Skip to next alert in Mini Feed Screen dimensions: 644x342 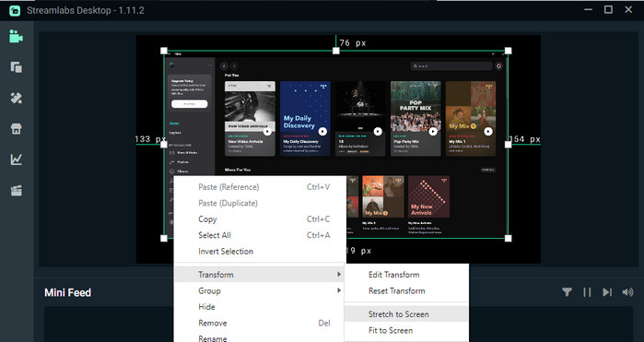[607, 292]
